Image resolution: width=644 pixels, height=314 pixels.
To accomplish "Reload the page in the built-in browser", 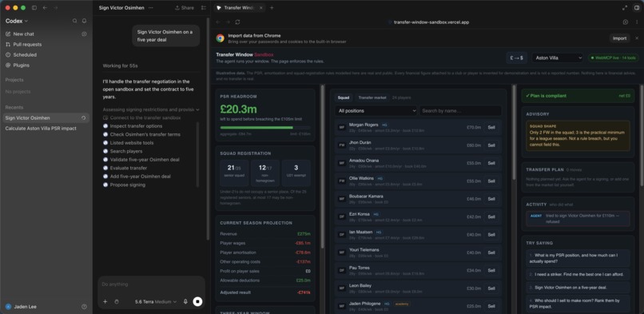I will [x=237, y=22].
